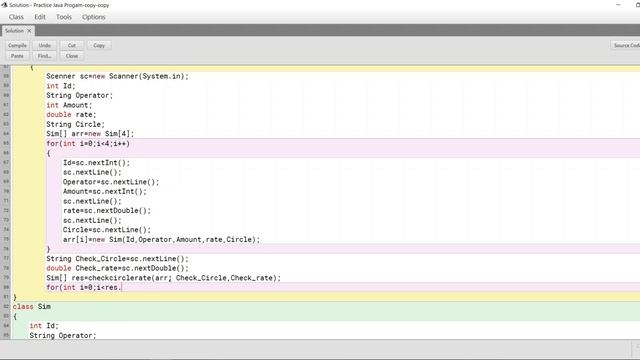
Task: Click line 'String Check_Circle=sc.nextLine();'
Action: click(118, 259)
